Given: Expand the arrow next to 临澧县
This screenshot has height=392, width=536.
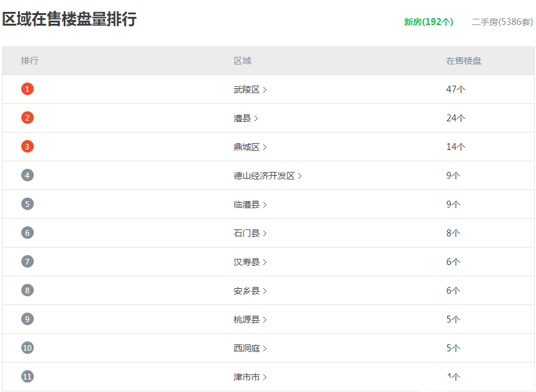Looking at the screenshot, I should click(265, 204).
